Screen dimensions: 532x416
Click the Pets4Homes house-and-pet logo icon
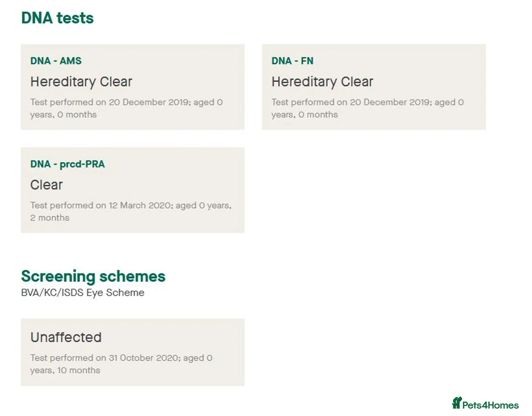(457, 403)
